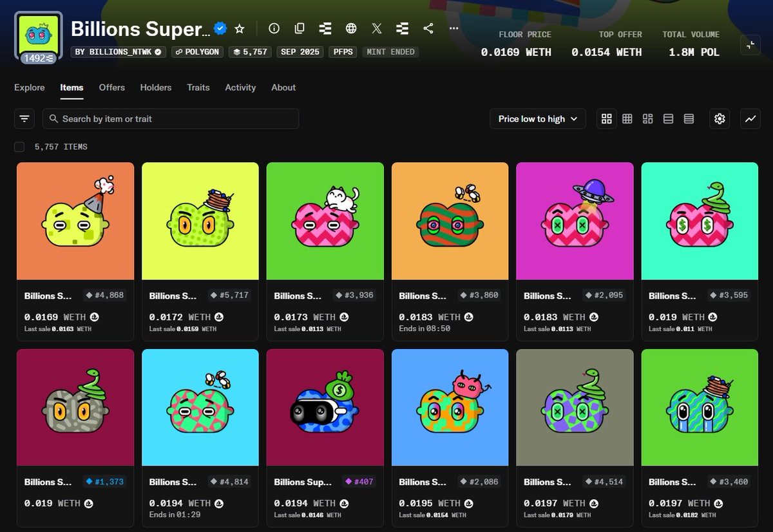Open NFT #4,514 gray background thumbnail
This screenshot has width=773, height=532.
[x=575, y=408]
